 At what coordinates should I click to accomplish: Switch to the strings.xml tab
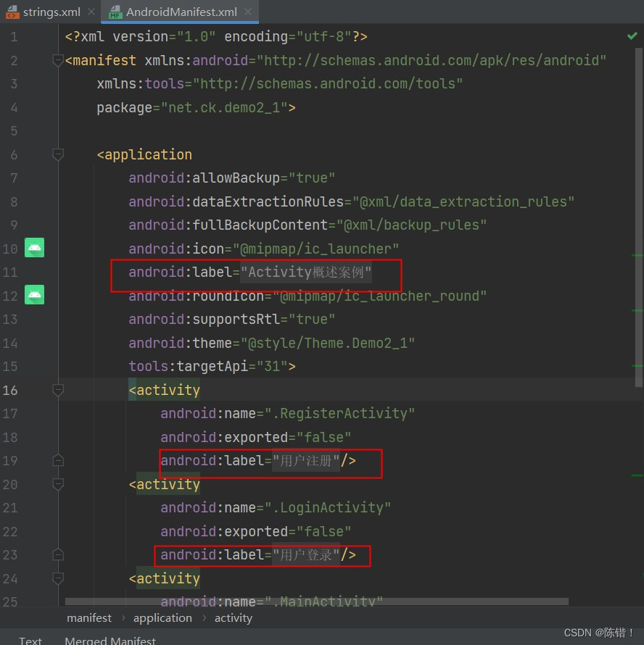click(51, 12)
